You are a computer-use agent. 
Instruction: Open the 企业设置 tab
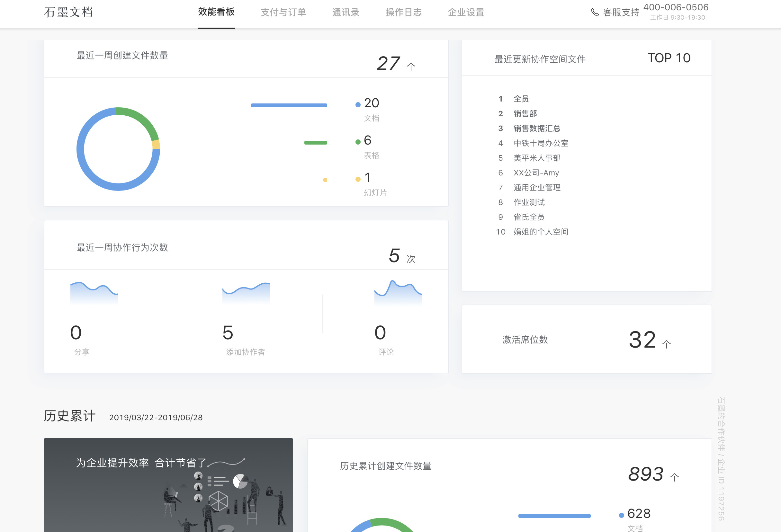coord(466,13)
